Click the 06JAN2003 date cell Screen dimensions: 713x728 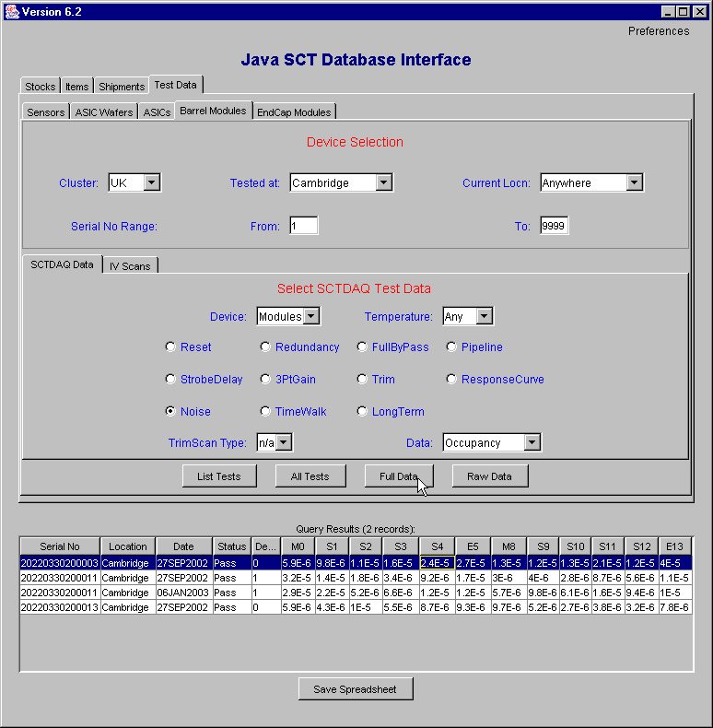tap(183, 593)
